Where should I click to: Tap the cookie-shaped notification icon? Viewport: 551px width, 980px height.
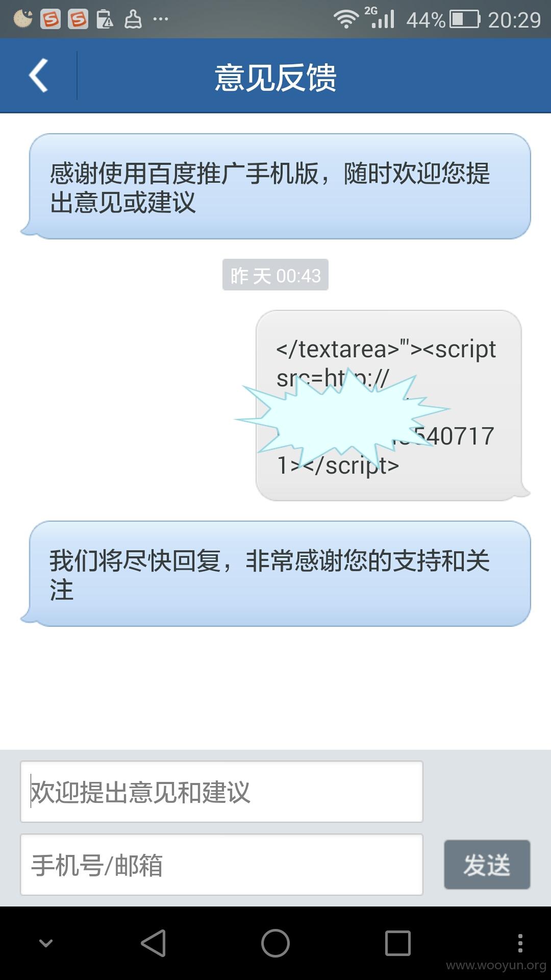click(22, 19)
